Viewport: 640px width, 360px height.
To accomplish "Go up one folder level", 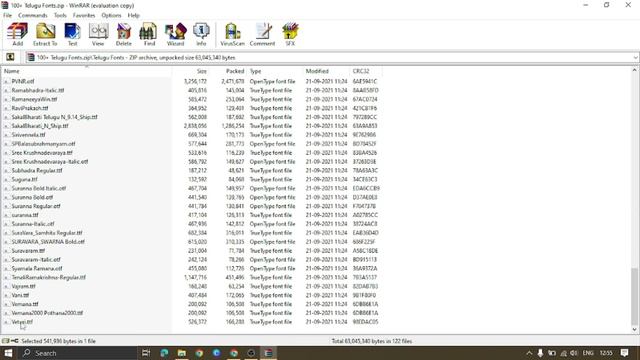I will (10, 57).
